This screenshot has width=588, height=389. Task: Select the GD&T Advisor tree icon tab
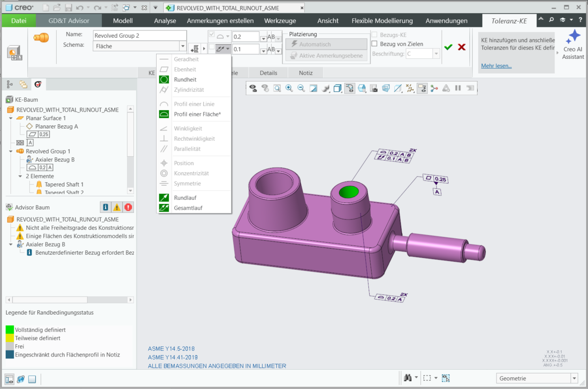click(x=38, y=84)
